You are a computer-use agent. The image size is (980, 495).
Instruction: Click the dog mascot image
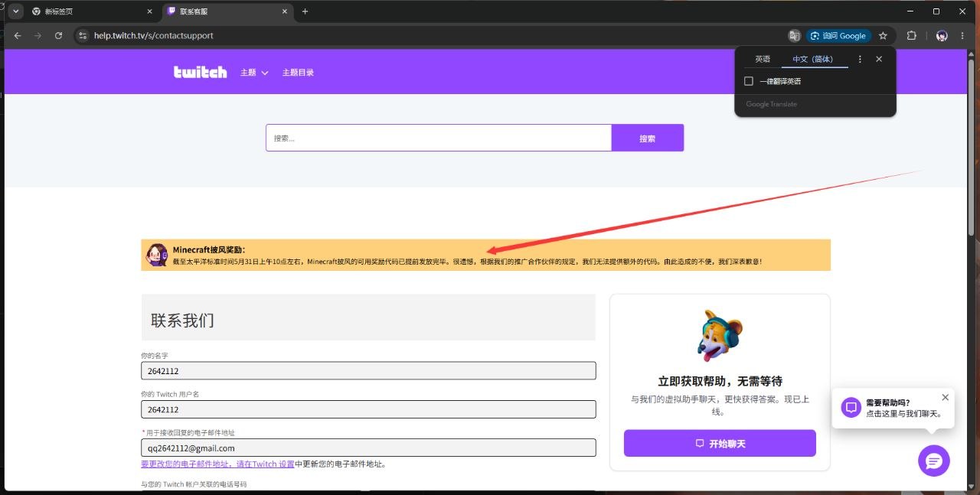point(720,335)
